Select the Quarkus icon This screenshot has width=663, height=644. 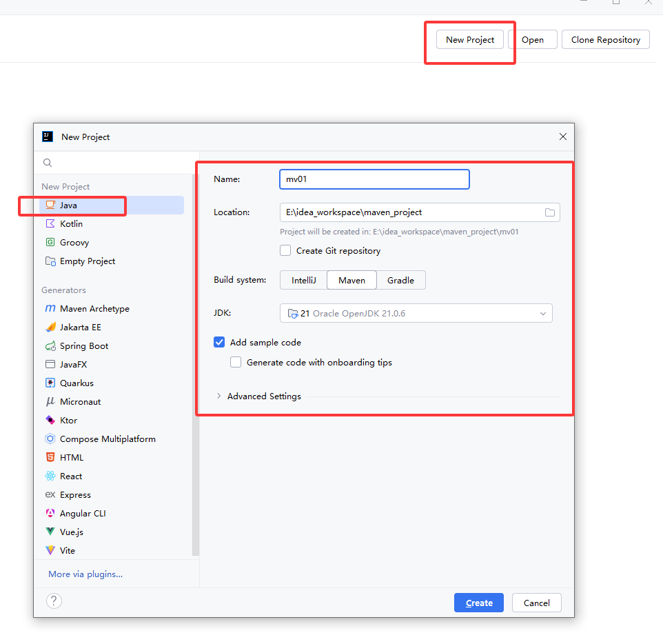[x=50, y=383]
